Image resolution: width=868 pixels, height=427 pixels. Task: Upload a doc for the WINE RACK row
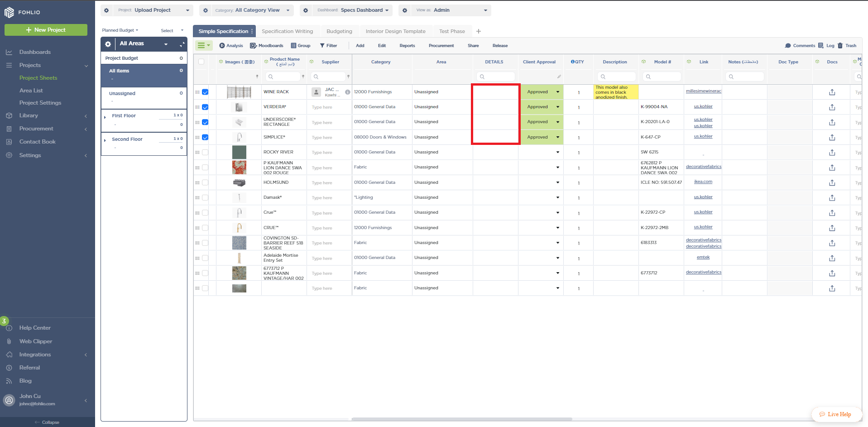coord(832,92)
